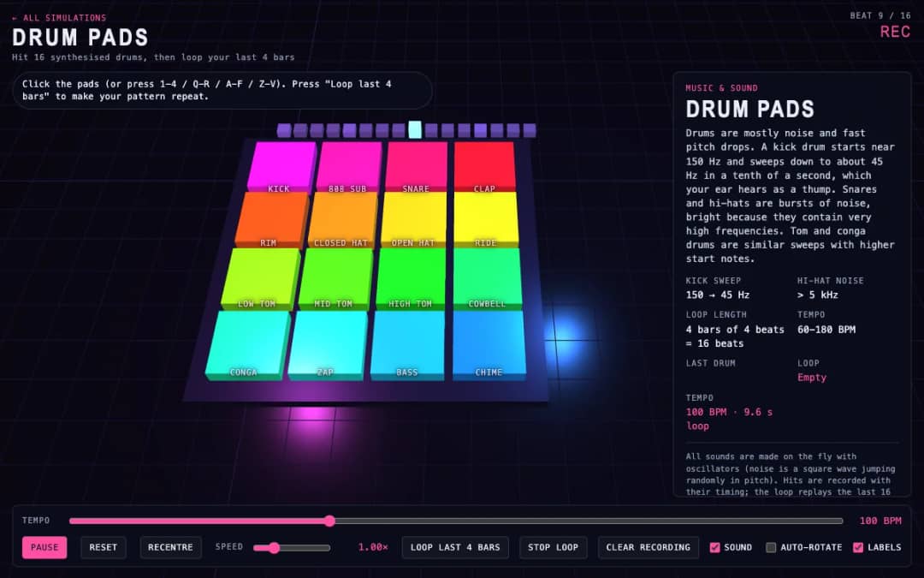This screenshot has height=578, width=924.
Task: Click the loop status 'Empty'
Action: [x=812, y=378]
